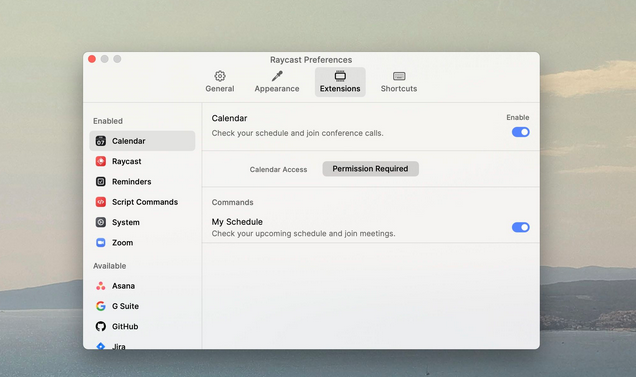
Task: Click the Available section header
Action: click(x=110, y=266)
